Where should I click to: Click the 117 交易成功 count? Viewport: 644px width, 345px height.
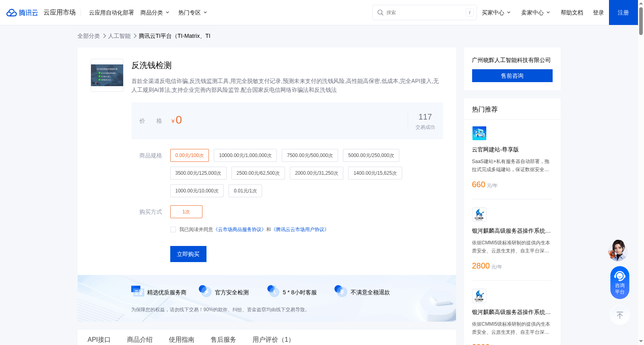click(x=425, y=121)
